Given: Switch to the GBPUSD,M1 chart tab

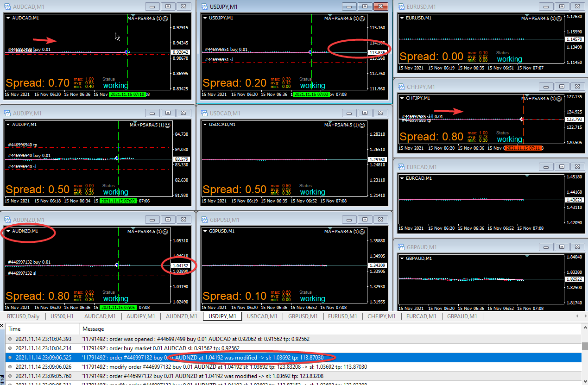Looking at the screenshot, I should pos(303,316).
